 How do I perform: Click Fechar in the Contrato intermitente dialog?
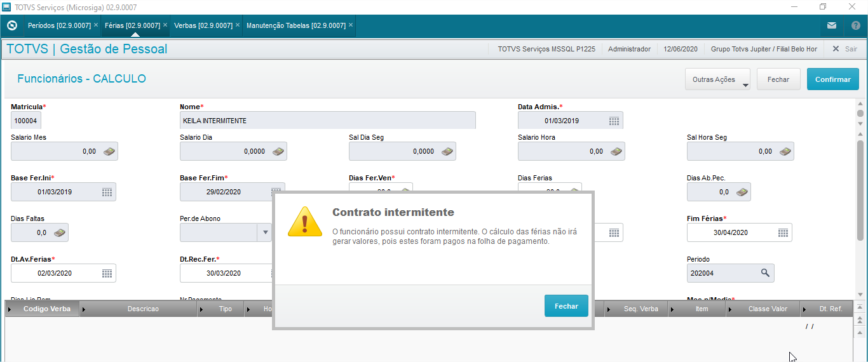(566, 306)
